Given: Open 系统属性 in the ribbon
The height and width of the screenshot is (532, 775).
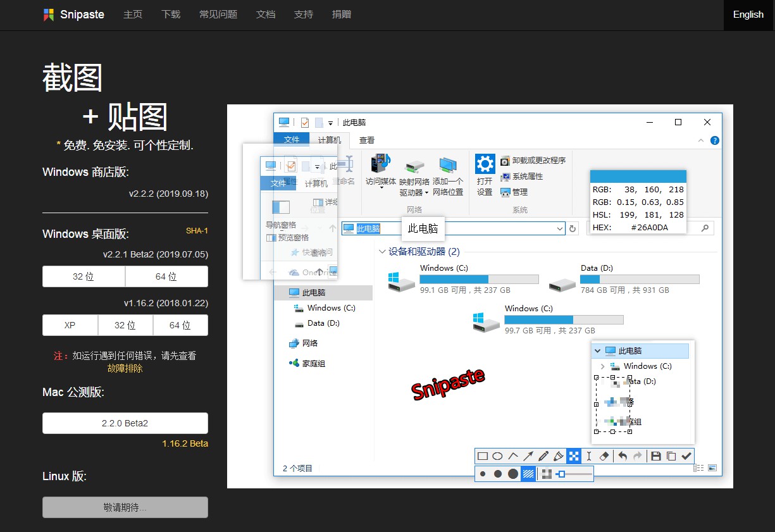Looking at the screenshot, I should [522, 176].
